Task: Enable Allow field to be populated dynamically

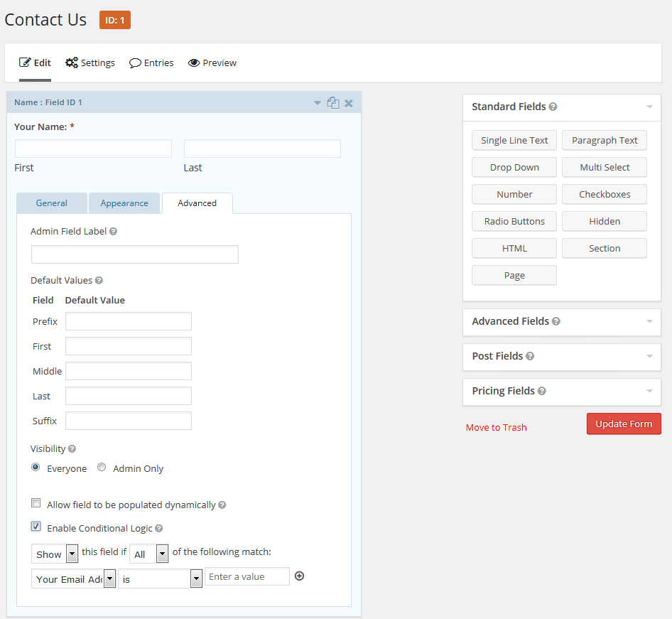Action: pos(36,503)
